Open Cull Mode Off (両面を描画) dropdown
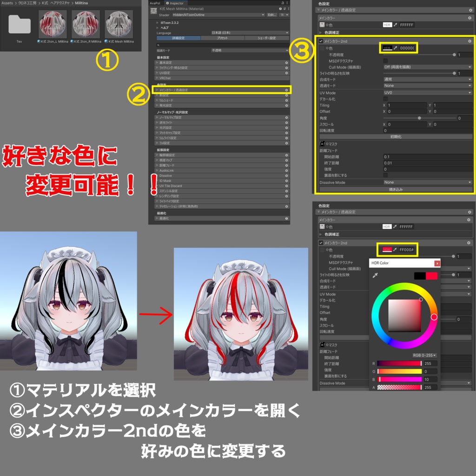Viewport: 476px width, 476px height. pos(428,67)
